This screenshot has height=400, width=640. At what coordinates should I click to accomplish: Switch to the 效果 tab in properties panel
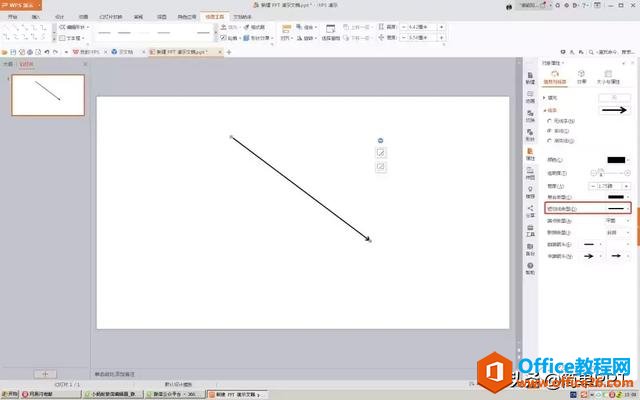click(x=581, y=77)
